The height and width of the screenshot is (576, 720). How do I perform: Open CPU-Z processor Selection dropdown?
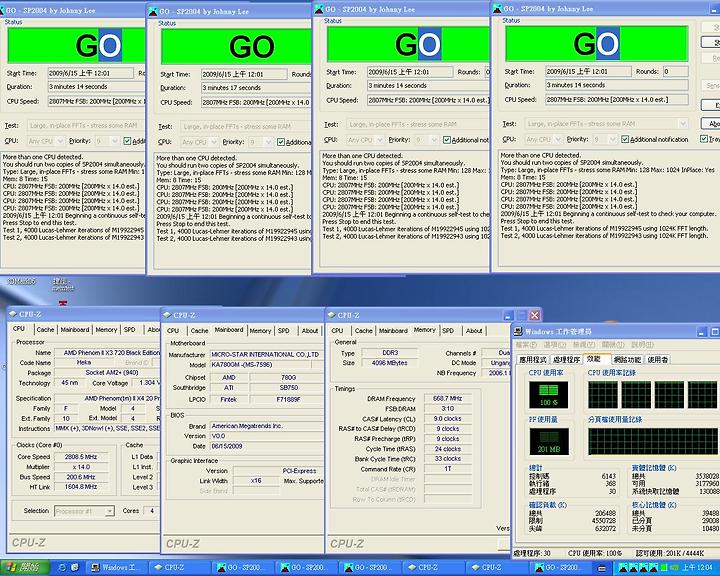(x=109, y=511)
